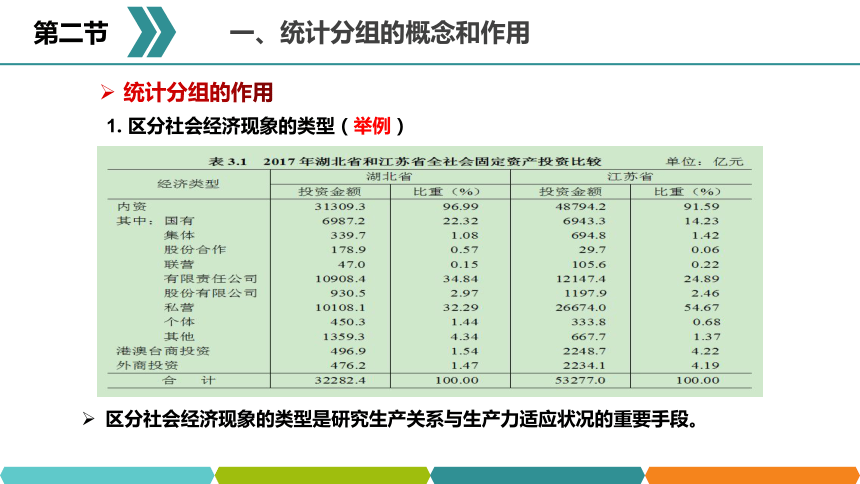Click the value 496.9 in 港澳台商投资 row
This screenshot has height=484, width=860.
click(x=348, y=351)
